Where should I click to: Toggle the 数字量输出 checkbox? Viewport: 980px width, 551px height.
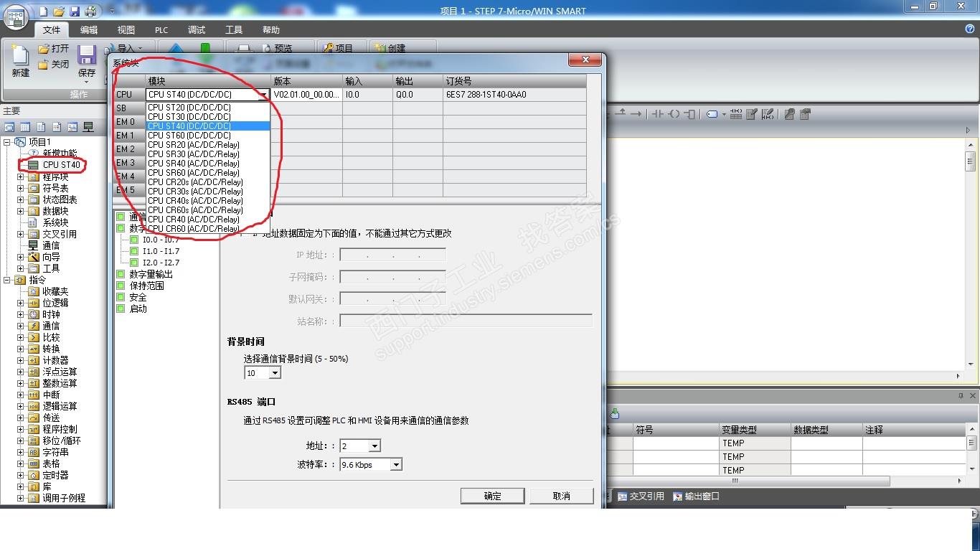121,274
